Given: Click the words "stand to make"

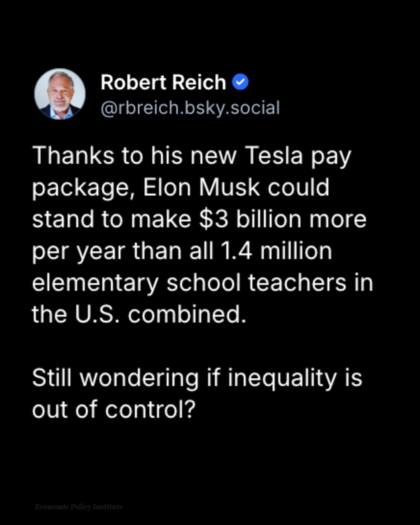Looking at the screenshot, I should tap(111, 219).
